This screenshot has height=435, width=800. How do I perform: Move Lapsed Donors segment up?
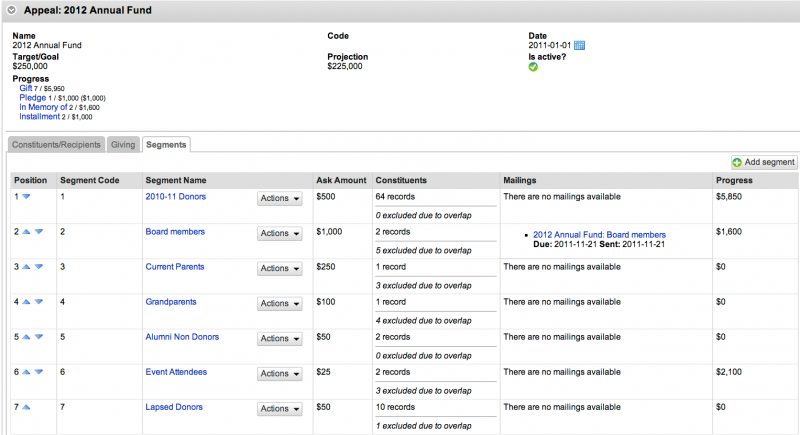click(26, 407)
